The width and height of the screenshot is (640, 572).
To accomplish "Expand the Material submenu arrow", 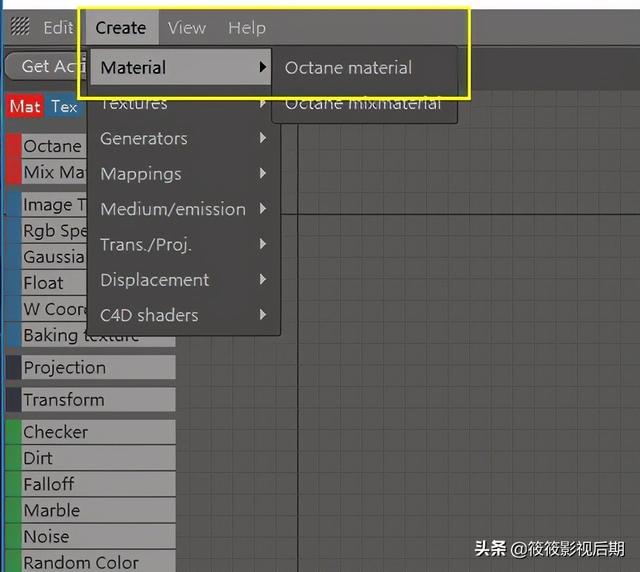I will point(263,67).
